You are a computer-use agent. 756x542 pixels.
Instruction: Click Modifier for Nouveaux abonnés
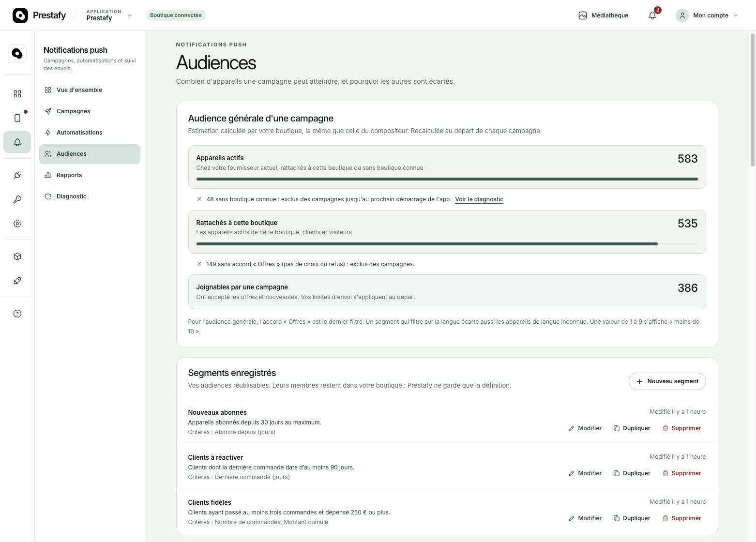coord(585,428)
